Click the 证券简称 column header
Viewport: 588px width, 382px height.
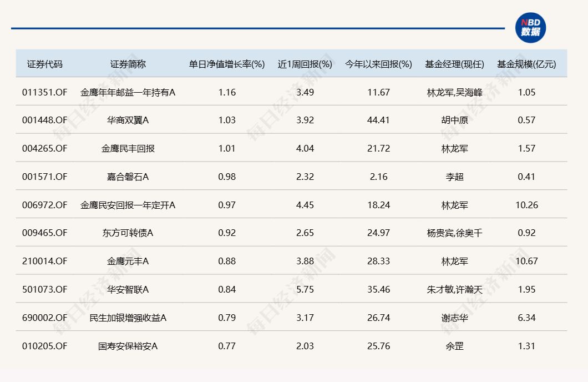(x=128, y=64)
